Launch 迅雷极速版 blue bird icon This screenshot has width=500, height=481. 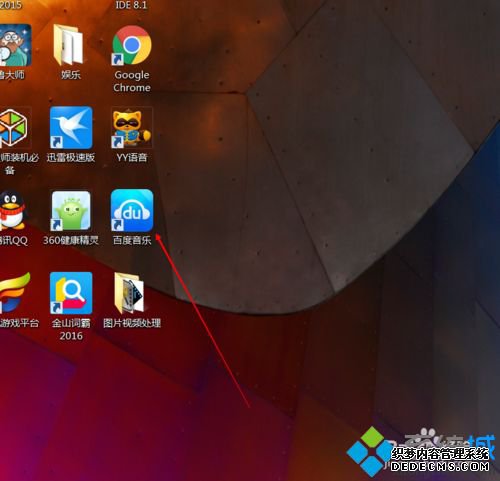[71, 128]
